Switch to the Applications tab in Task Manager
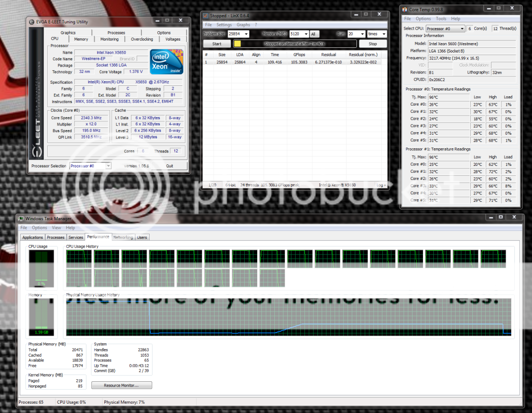 click(33, 237)
